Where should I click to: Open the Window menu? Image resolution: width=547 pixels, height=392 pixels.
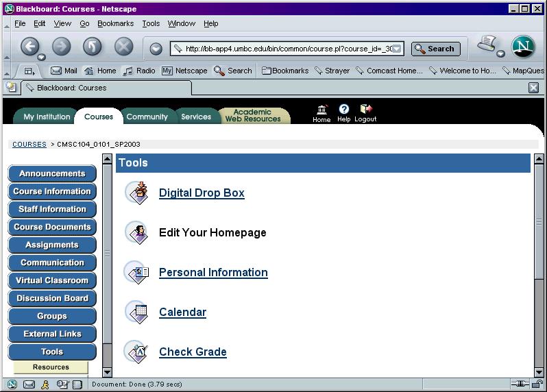click(x=182, y=24)
